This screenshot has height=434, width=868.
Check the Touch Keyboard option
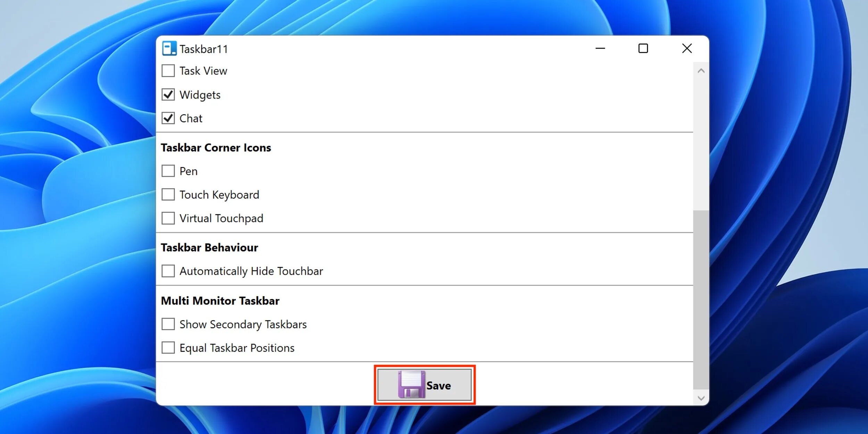pyautogui.click(x=168, y=194)
